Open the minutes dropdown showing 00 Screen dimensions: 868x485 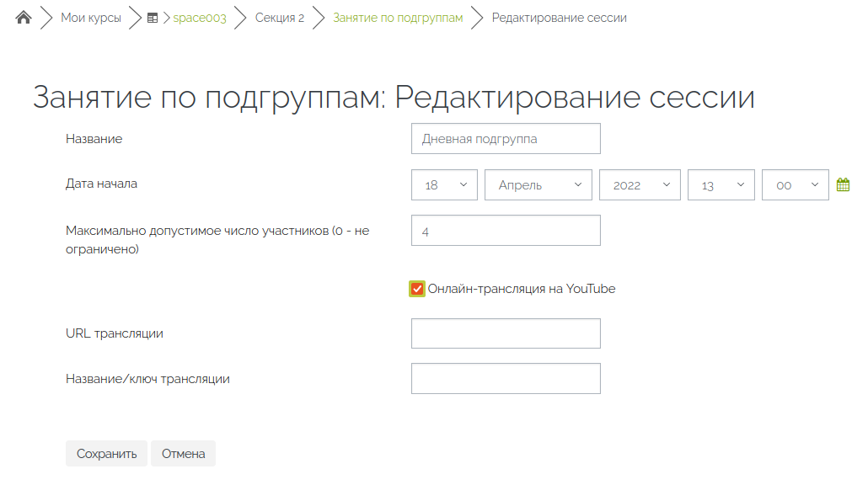coord(796,184)
